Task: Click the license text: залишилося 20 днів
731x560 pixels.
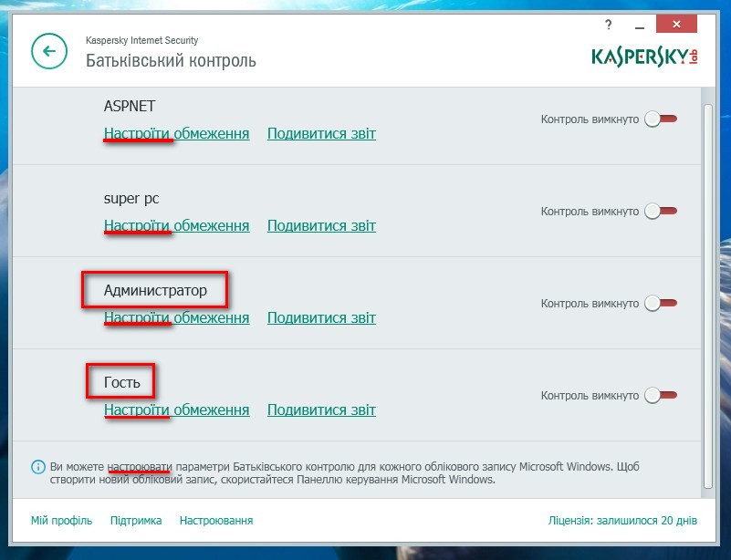Action: (x=622, y=521)
